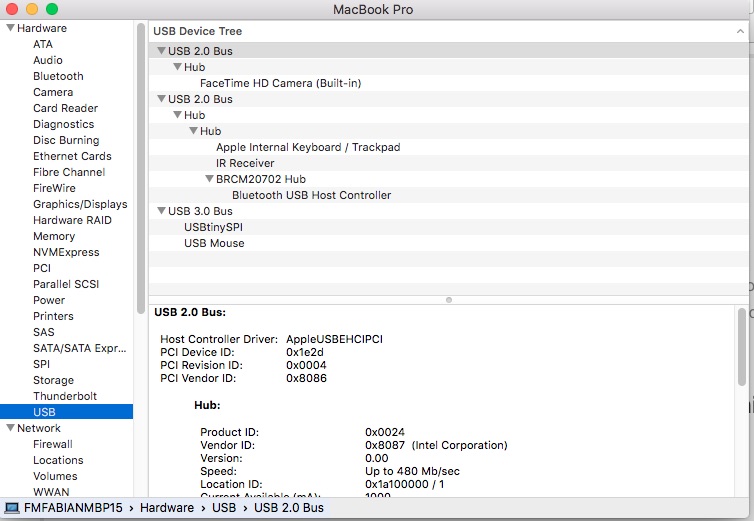The width and height of the screenshot is (754, 521).
Task: Select Audio in the sidebar
Action: [48, 60]
